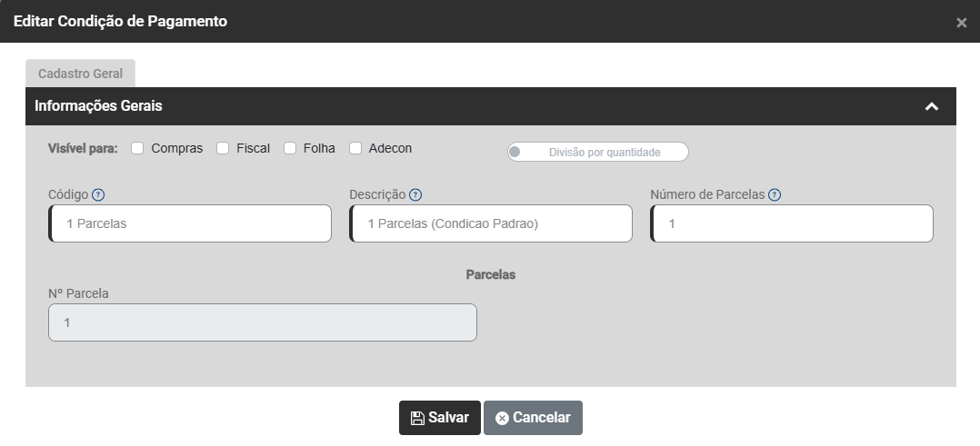
Task: Click the help icon next to Código
Action: tap(99, 194)
